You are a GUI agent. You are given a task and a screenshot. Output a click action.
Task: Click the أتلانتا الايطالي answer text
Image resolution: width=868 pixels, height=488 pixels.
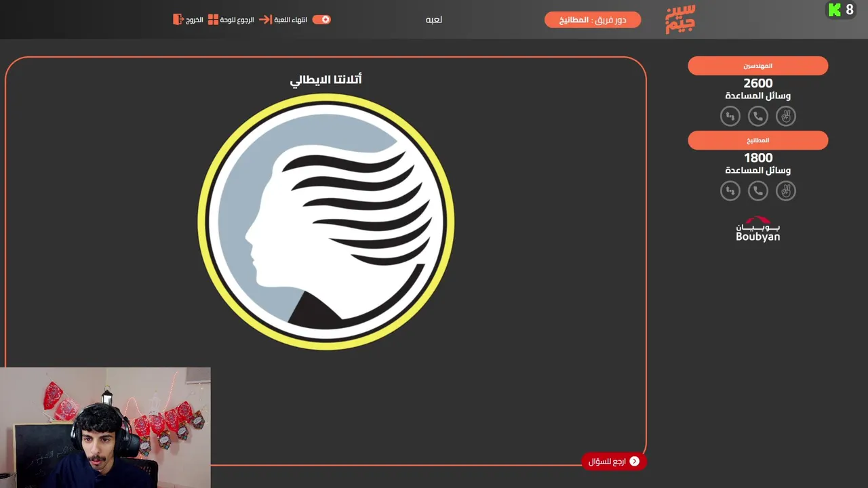[326, 79]
